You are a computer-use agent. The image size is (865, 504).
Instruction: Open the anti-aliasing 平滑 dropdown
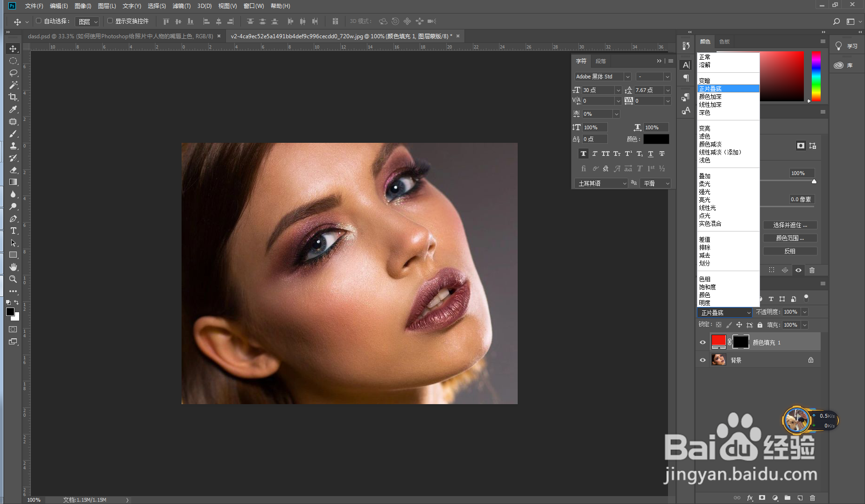668,183
